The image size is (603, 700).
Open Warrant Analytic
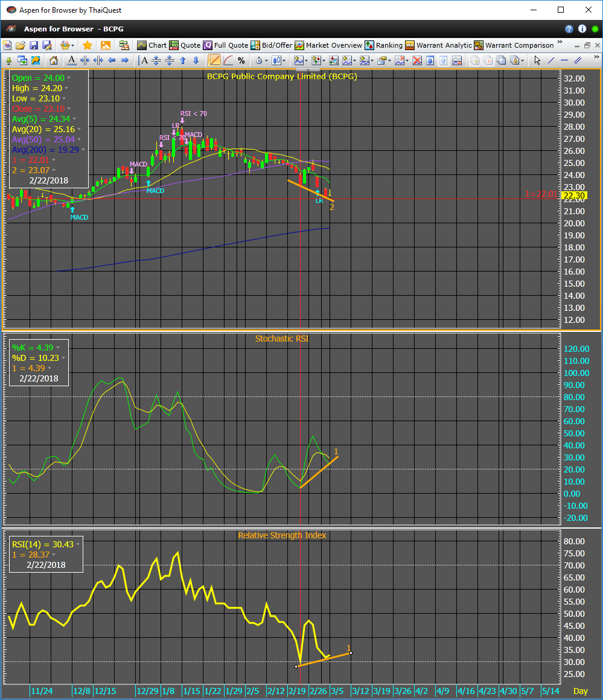coord(439,45)
